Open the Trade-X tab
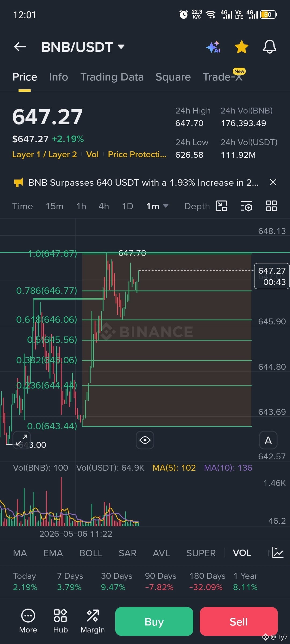290x644 pixels. point(223,77)
